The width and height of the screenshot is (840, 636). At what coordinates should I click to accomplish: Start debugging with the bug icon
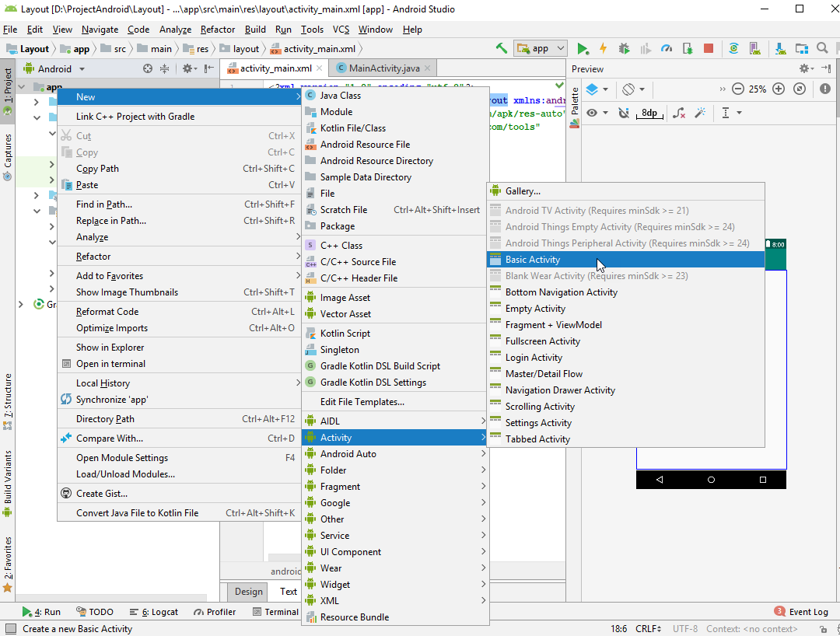[x=624, y=49]
